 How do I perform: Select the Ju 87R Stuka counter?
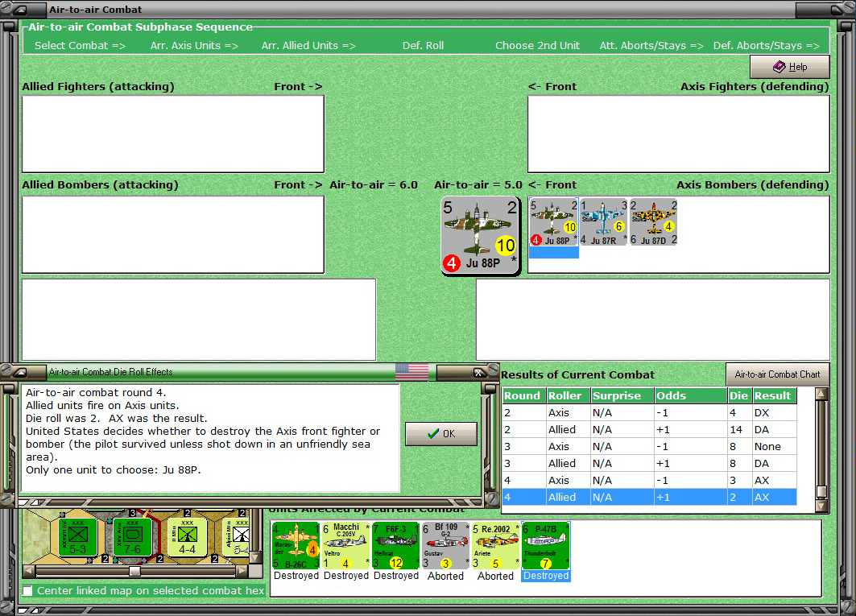pyautogui.click(x=603, y=221)
